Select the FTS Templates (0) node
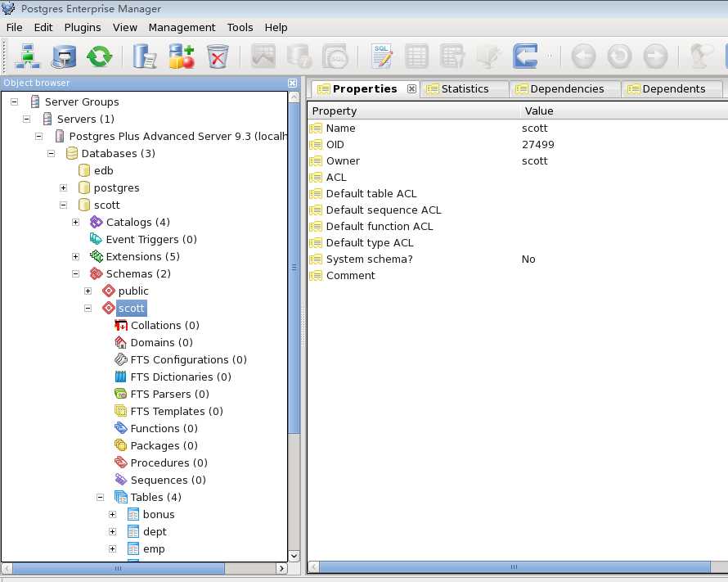 pos(177,411)
